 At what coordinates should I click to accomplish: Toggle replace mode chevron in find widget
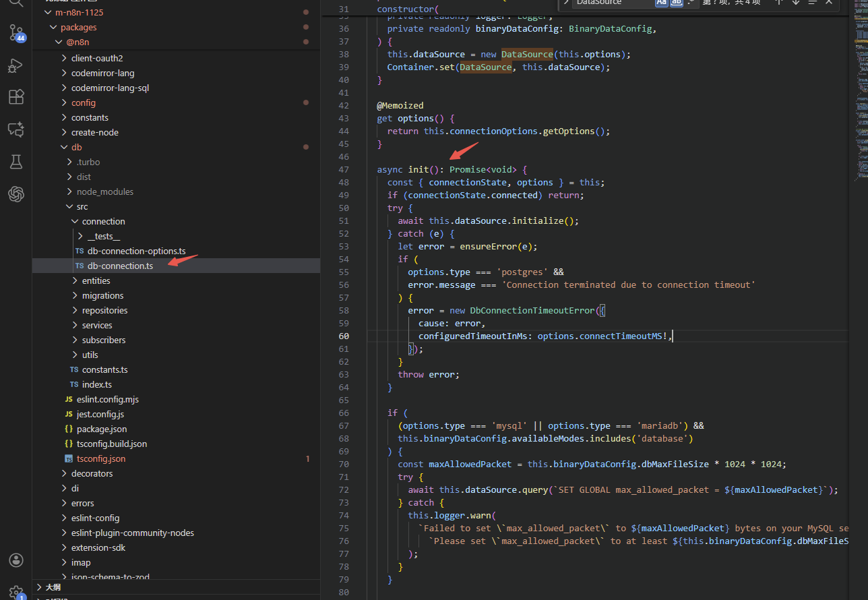[566, 3]
